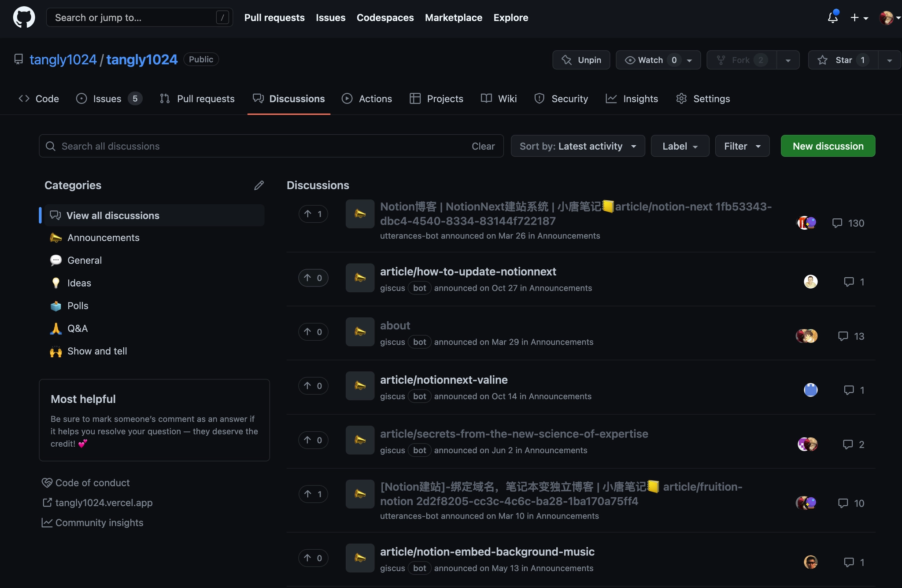Image resolution: width=902 pixels, height=588 pixels.
Task: Click the megaphone icon for article/notionnext-valine
Action: 360,386
